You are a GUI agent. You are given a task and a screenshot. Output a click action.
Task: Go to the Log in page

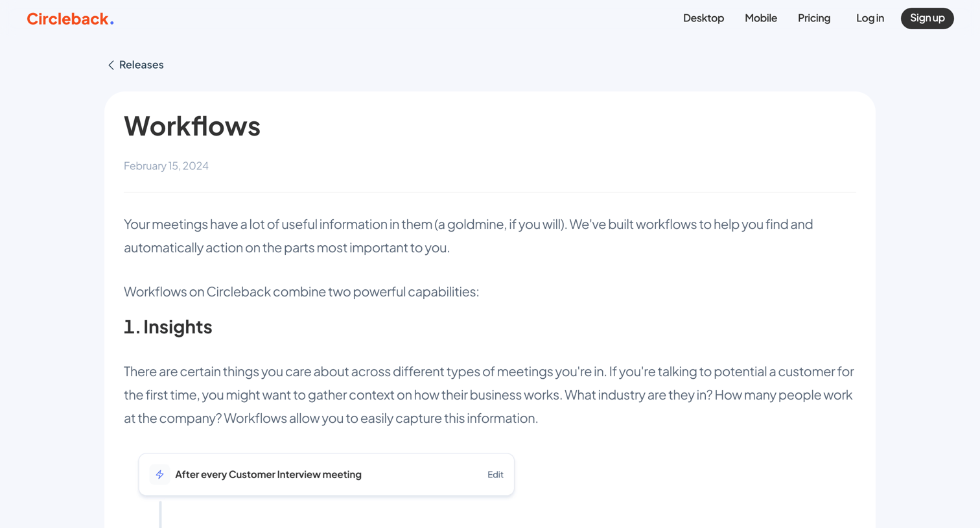(870, 18)
